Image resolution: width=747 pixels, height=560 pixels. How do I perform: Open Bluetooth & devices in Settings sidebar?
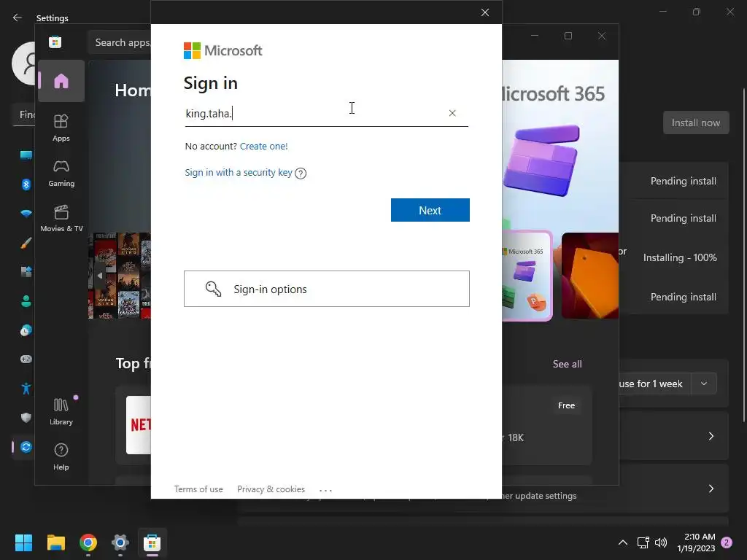click(x=26, y=184)
